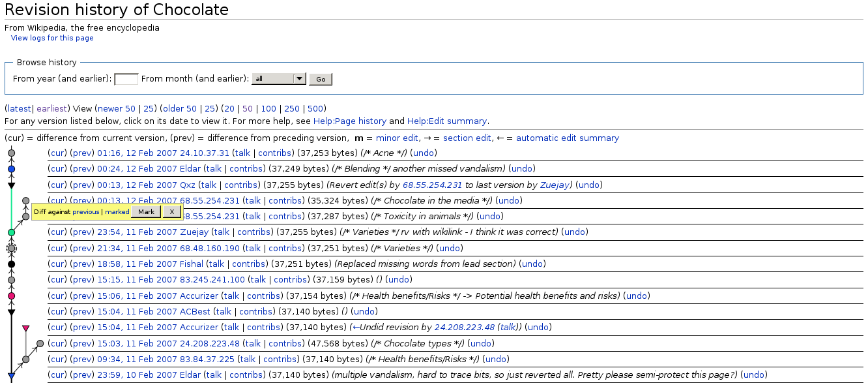Show older 50 revisions
868x383 pixels.
(x=182, y=109)
